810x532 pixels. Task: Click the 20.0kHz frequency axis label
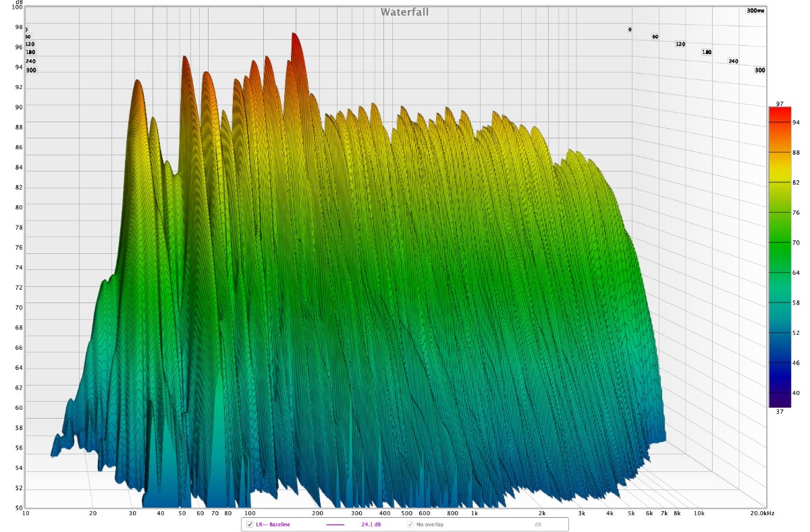click(x=763, y=514)
